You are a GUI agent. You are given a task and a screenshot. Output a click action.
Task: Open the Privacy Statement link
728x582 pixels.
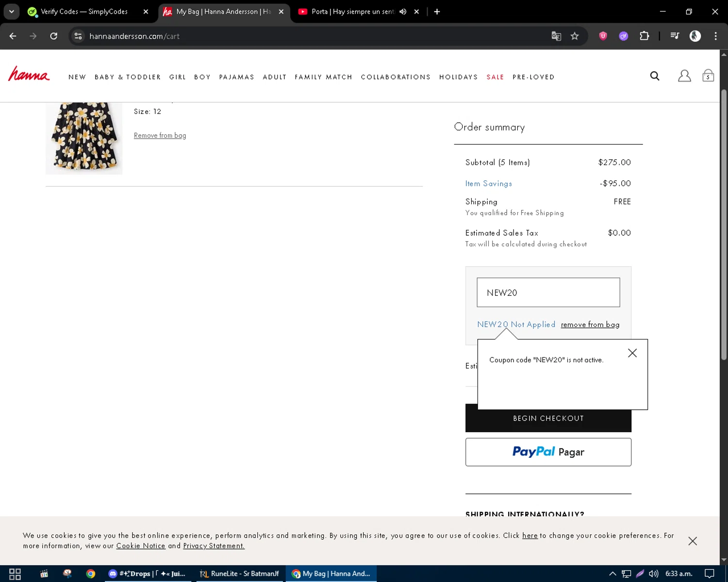tap(214, 546)
